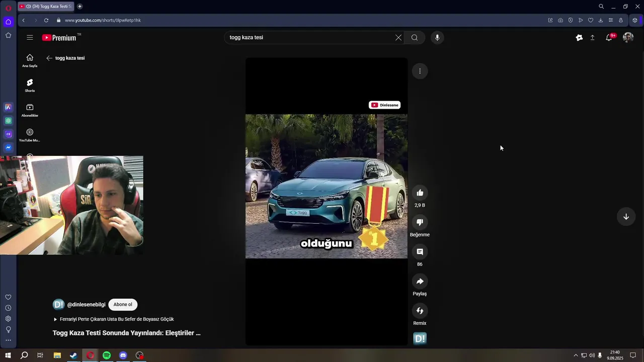This screenshot has height=362, width=644.
Task: Click Dinlesene channel badge on video
Action: tap(384, 105)
